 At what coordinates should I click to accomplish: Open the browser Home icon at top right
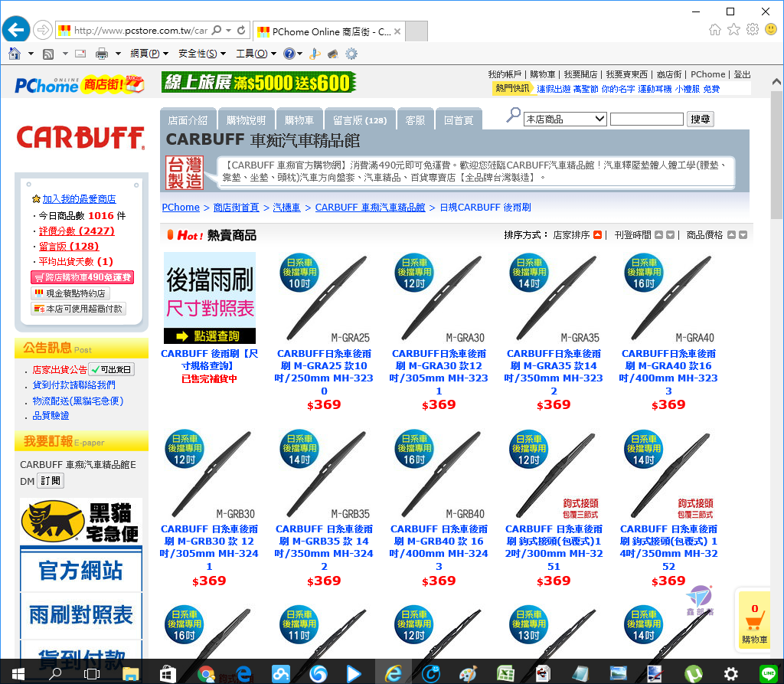715,30
